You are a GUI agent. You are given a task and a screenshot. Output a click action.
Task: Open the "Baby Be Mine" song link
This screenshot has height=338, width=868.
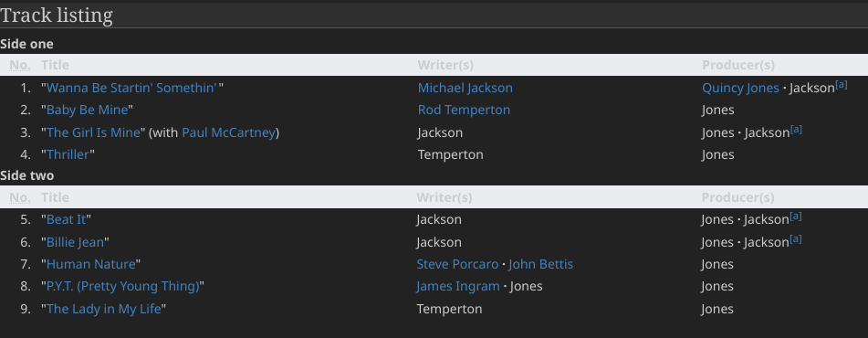tap(88, 110)
